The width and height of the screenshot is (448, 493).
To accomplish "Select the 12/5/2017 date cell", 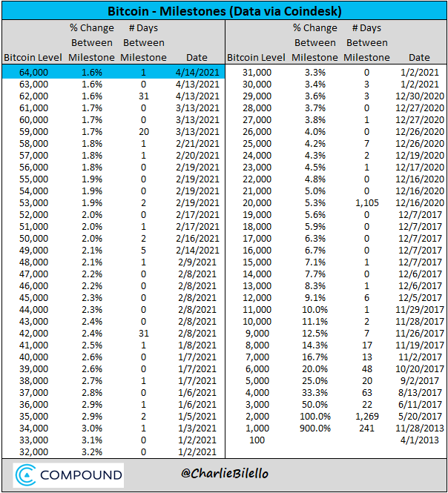I will coord(420,298).
